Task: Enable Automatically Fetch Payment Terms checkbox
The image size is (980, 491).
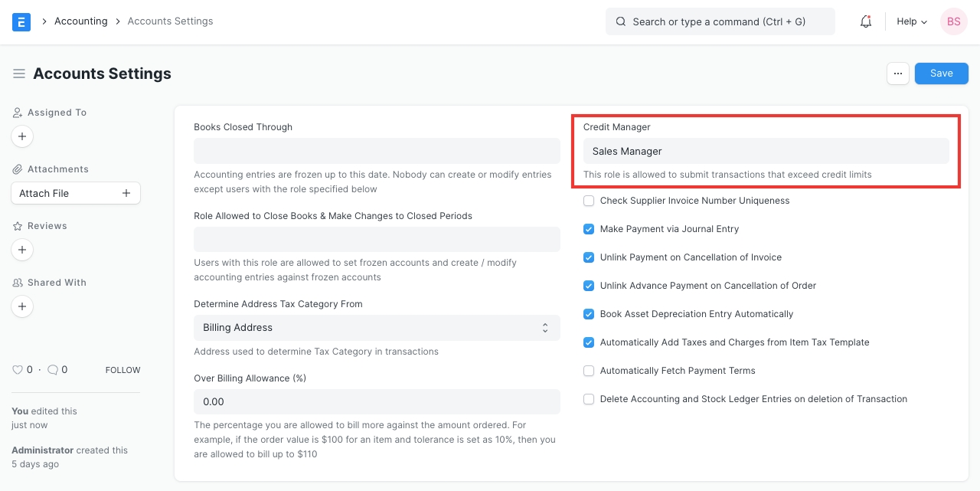Action: click(589, 371)
